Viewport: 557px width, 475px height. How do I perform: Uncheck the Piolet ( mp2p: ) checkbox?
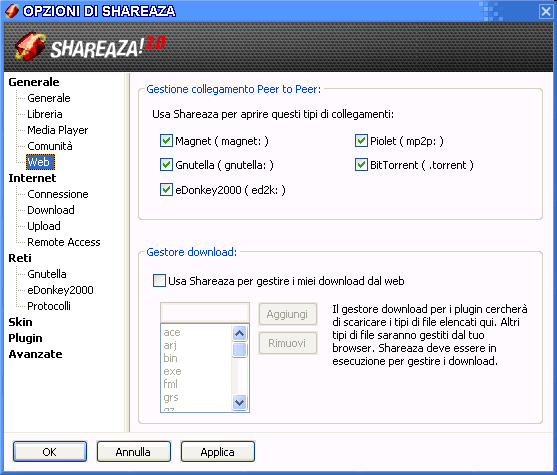tap(361, 141)
